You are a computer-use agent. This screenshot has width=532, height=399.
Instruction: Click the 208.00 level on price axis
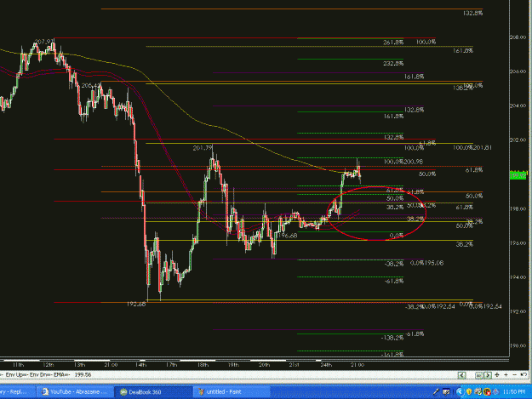click(518, 37)
